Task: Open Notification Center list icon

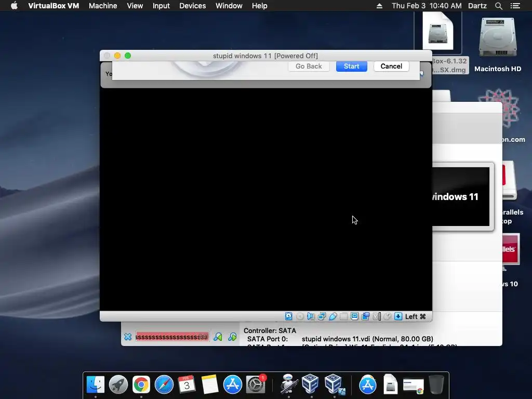Action: 515,6
